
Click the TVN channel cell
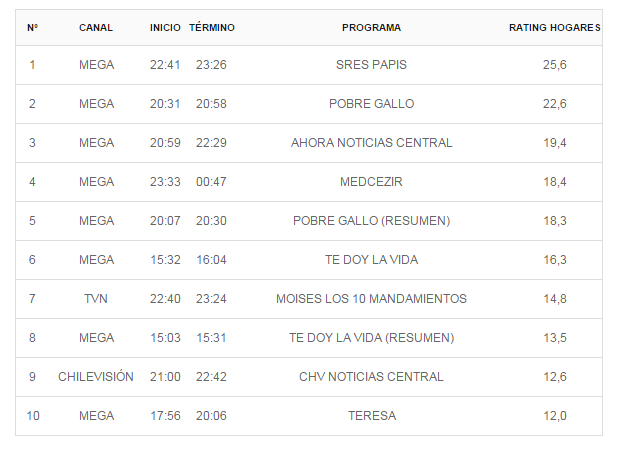pyautogui.click(x=96, y=299)
